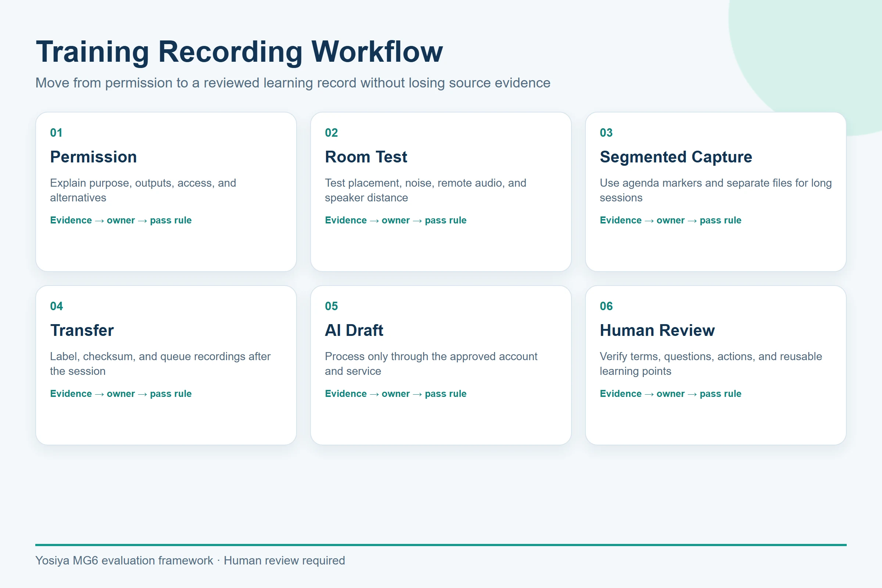Viewport: 882px width, 588px height.
Task: Click 'Explain purpose, outputs, access' description
Action: coord(143,190)
